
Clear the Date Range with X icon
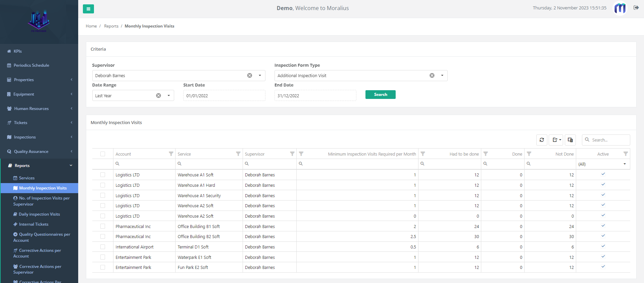pos(158,96)
